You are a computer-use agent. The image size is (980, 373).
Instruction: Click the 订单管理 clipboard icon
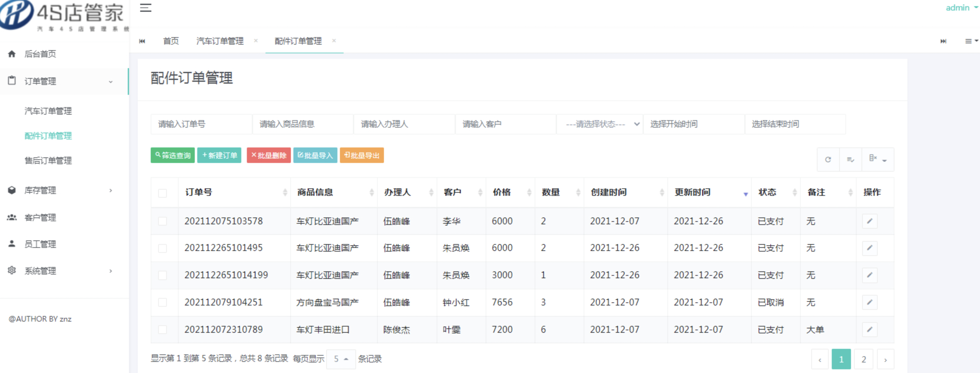tap(12, 81)
